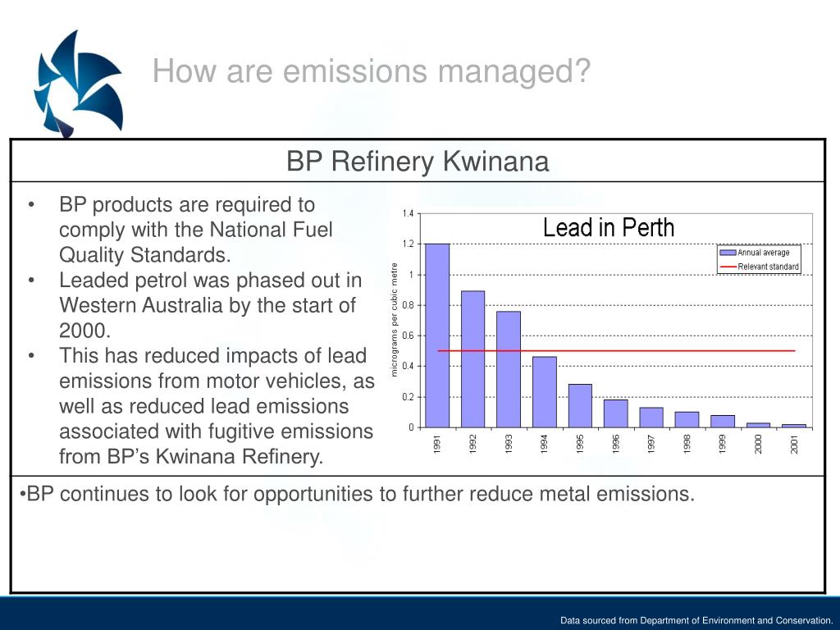This screenshot has width=840, height=630.
Task: Click the 'This has reduced impacts of lead' bullet
Action: [x=217, y=406]
